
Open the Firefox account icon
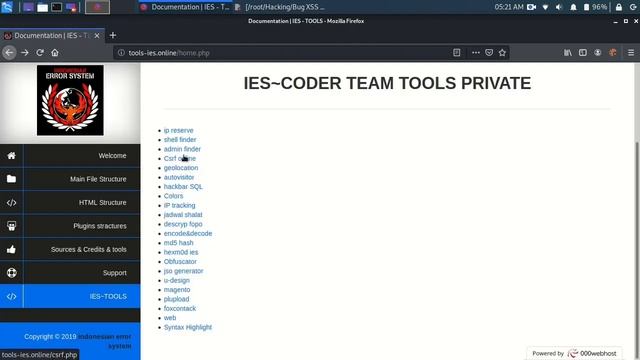coord(598,53)
